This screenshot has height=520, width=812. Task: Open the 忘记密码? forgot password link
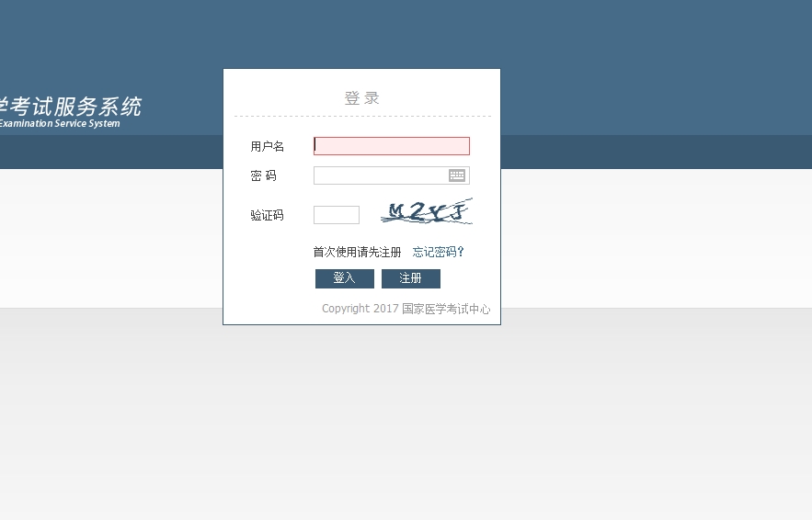(x=438, y=252)
